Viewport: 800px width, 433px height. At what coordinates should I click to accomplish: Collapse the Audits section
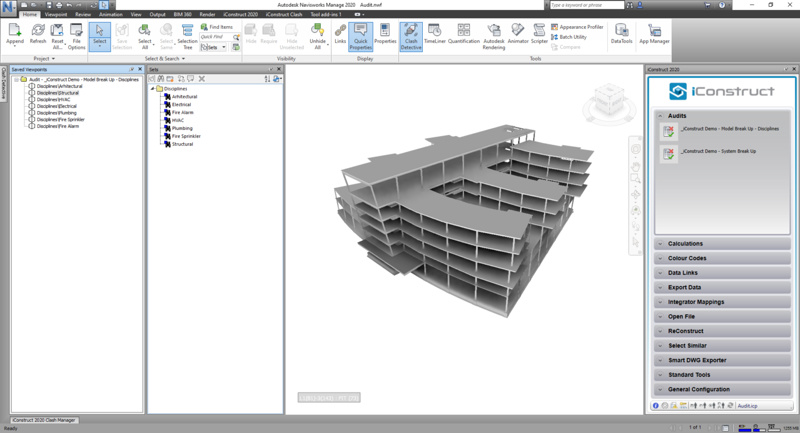click(x=660, y=116)
